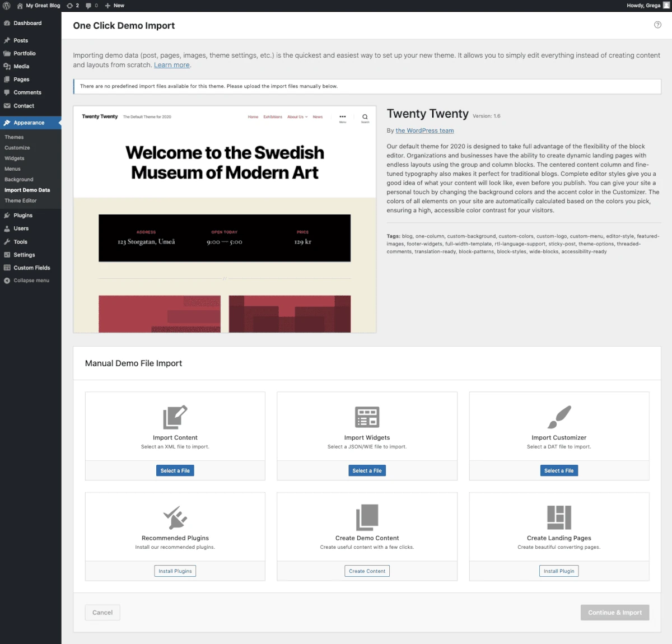Open the Posts menu item
The height and width of the screenshot is (644, 672).
[x=31, y=40]
